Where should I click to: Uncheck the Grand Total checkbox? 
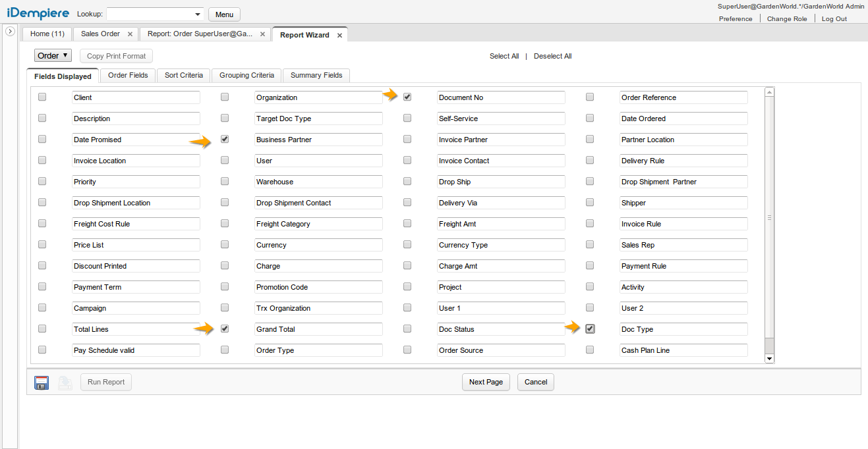pyautogui.click(x=225, y=329)
